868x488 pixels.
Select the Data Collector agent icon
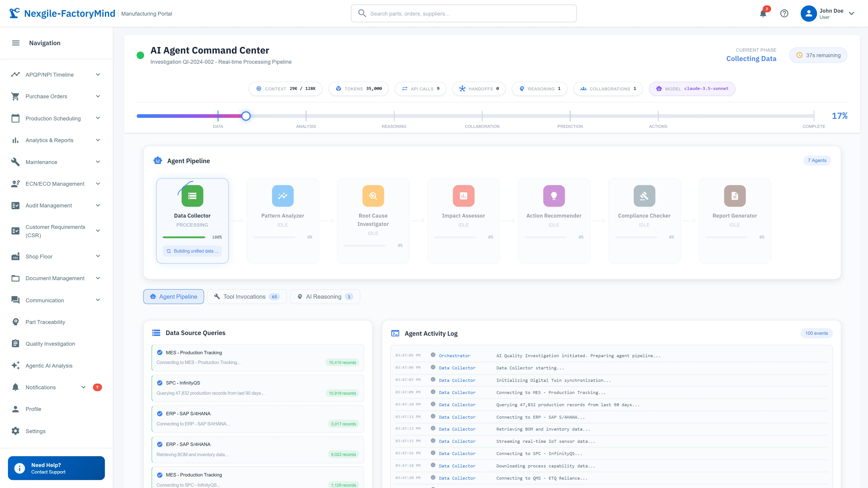click(x=192, y=196)
